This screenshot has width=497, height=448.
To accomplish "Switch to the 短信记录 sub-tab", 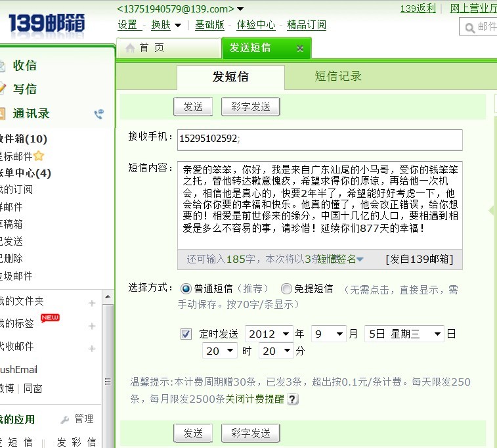I will (x=338, y=76).
